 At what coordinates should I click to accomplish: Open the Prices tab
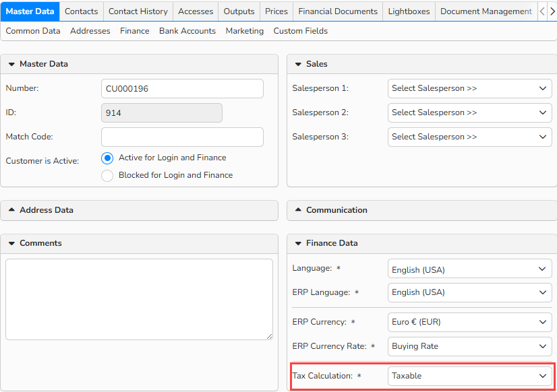(x=276, y=11)
